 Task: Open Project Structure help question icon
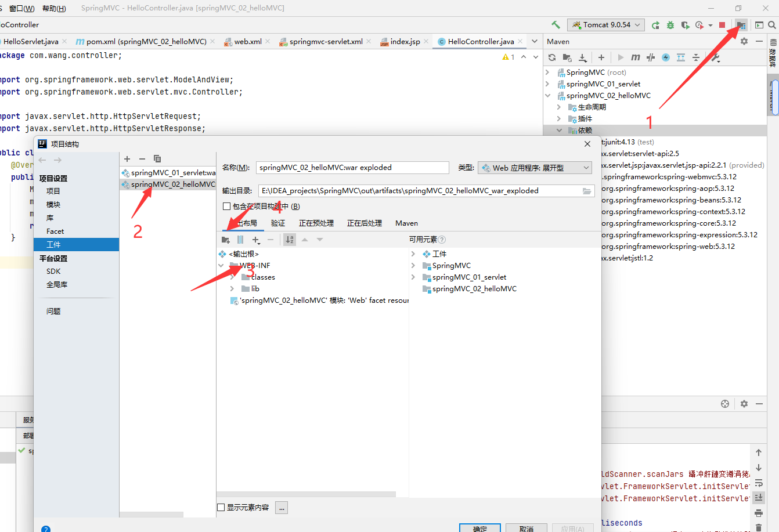(46, 529)
